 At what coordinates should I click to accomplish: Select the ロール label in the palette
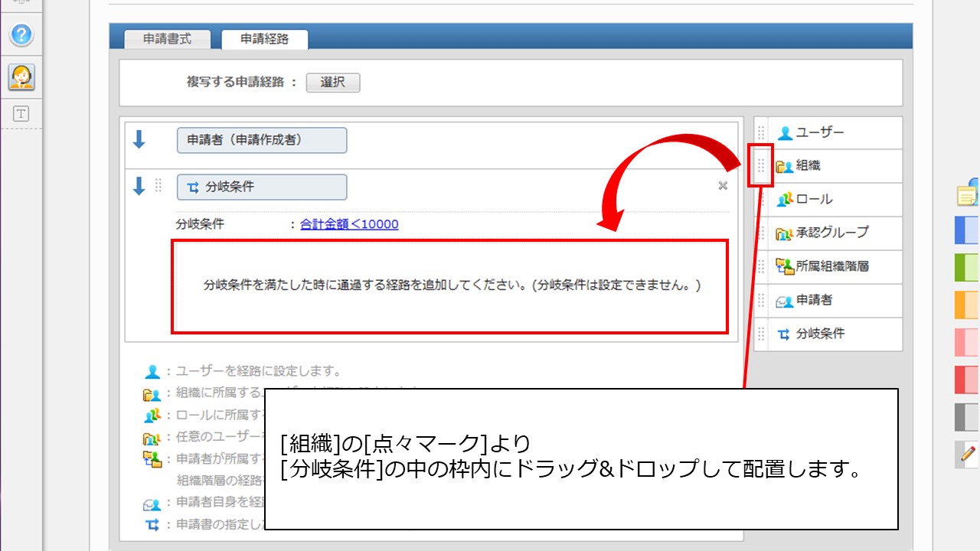(x=814, y=199)
